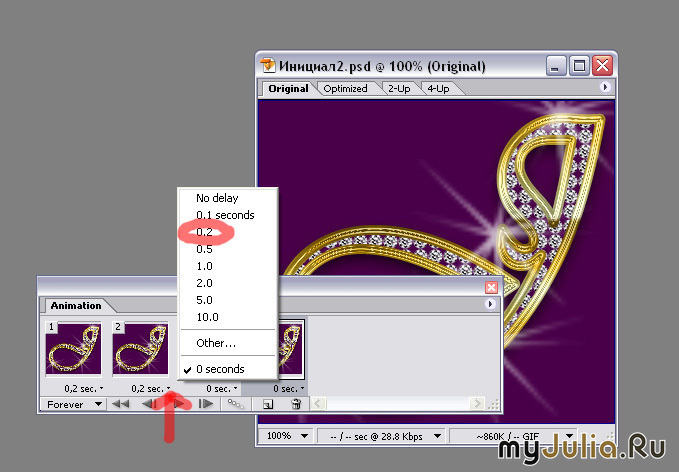Open the 28.8 Kbps download speed dropdown
679x472 pixels.
pyautogui.click(x=381, y=436)
